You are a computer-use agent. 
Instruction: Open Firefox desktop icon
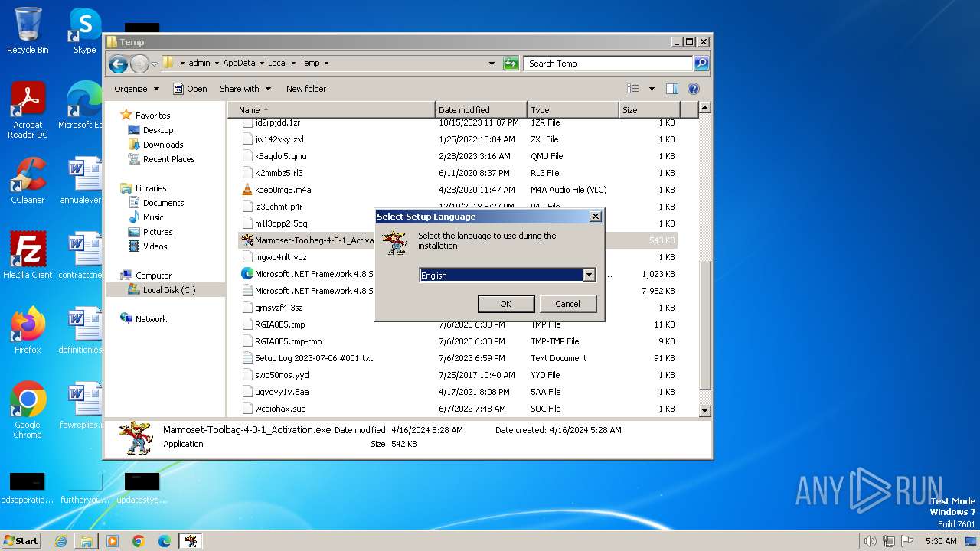pos(28,330)
